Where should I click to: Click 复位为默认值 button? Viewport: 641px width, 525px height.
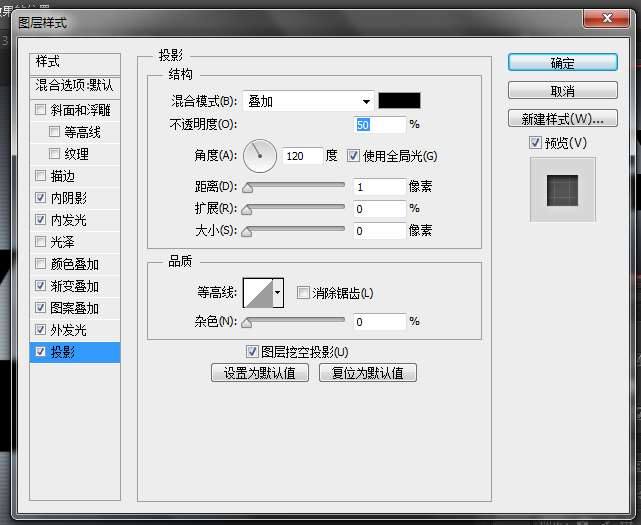368,372
